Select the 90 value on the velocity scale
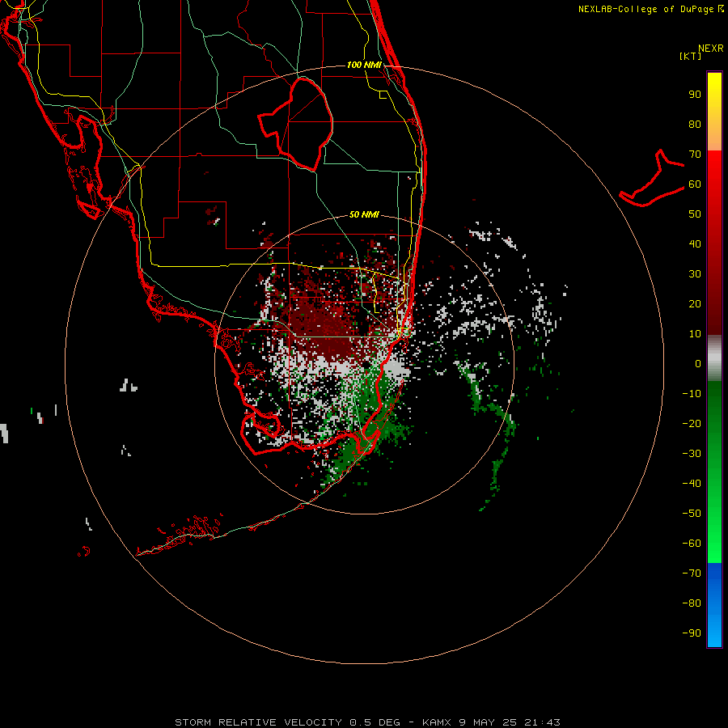This screenshot has height=728, width=728. click(695, 95)
